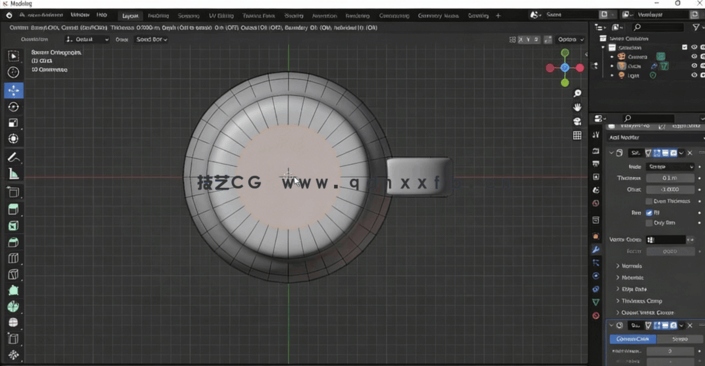Open the Window menu
This screenshot has width=705, height=366.
[x=80, y=15]
